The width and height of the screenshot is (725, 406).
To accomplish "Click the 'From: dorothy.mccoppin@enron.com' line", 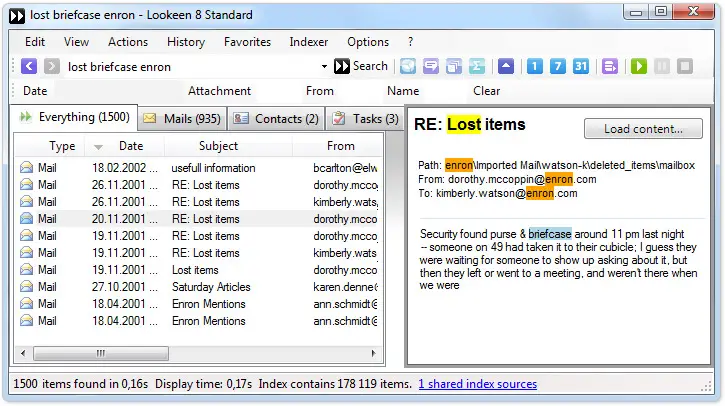I will [x=507, y=179].
